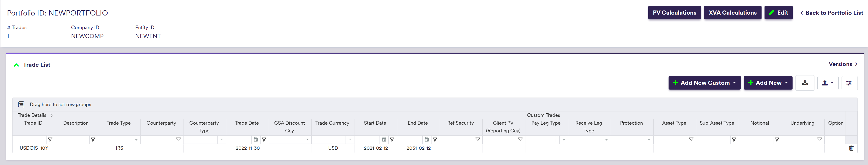
Task: Click the Counterparty column filter icon
Action: 178,139
